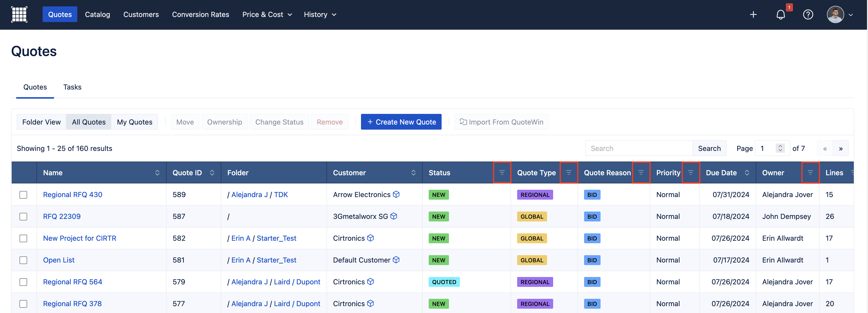Click the Remove button
Screen dimensions: 868x313
tap(330, 122)
